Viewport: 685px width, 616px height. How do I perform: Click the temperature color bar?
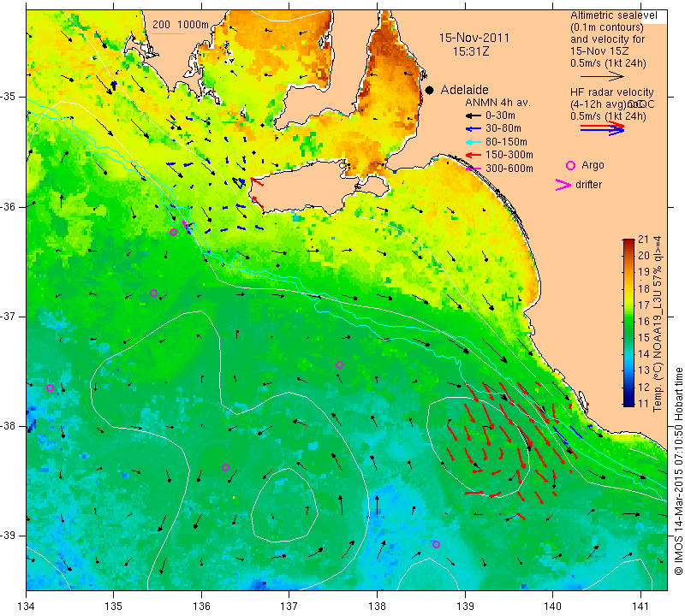pos(628,323)
